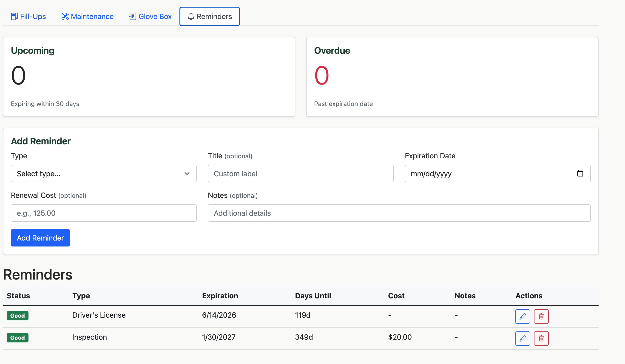Viewport: 625px width, 364px height.
Task: Delete the Driver's License reminder with the trash icon
Action: click(541, 316)
